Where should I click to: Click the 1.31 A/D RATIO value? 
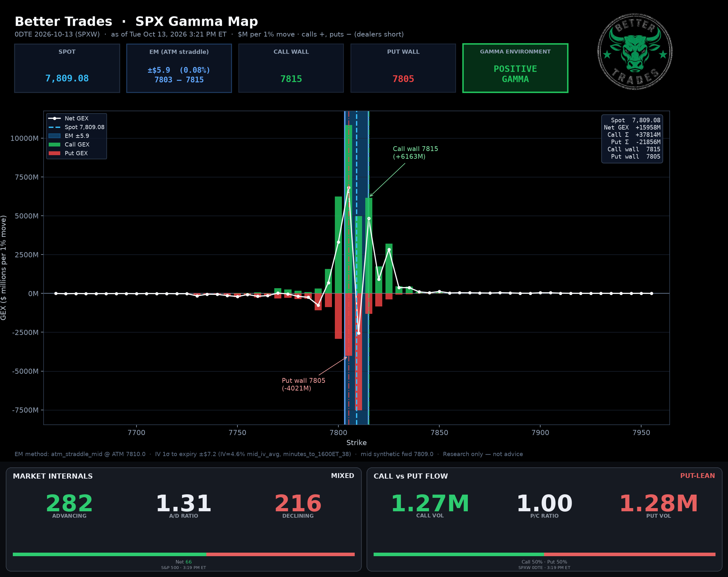[x=183, y=503]
